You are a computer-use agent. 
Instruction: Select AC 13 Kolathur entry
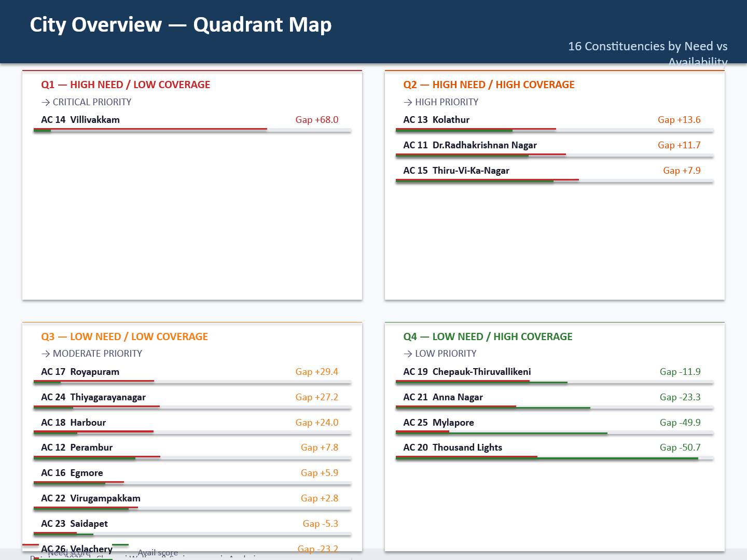click(x=436, y=120)
